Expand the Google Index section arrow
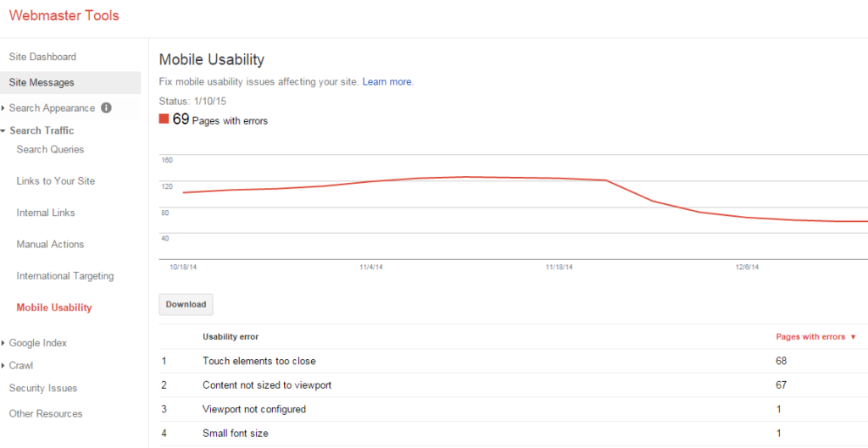Image resolution: width=868 pixels, height=448 pixels. [3, 343]
